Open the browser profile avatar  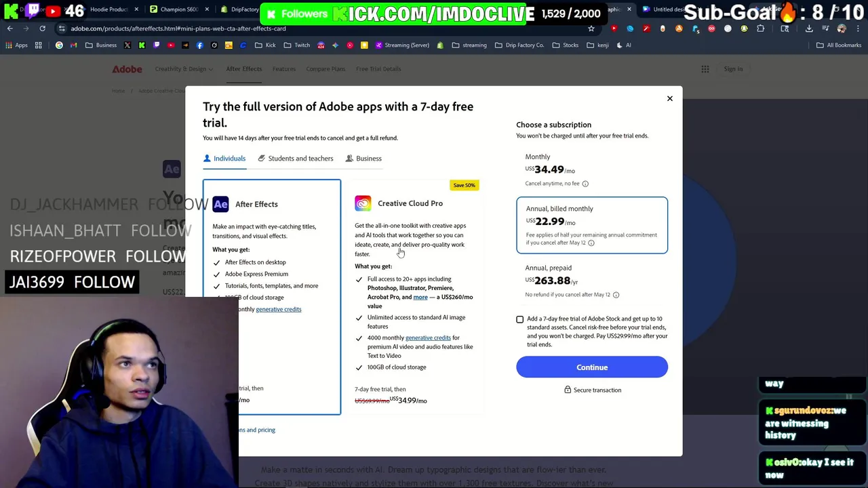click(842, 28)
